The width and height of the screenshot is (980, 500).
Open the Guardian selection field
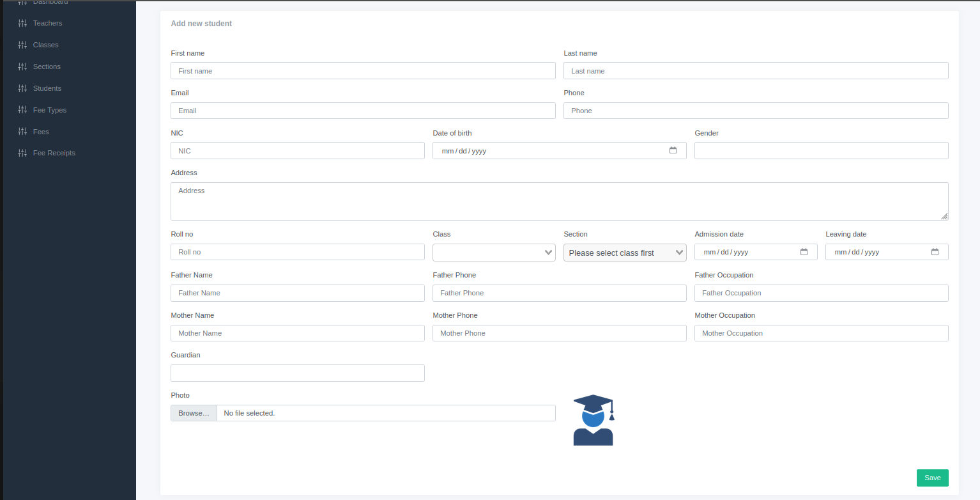298,373
